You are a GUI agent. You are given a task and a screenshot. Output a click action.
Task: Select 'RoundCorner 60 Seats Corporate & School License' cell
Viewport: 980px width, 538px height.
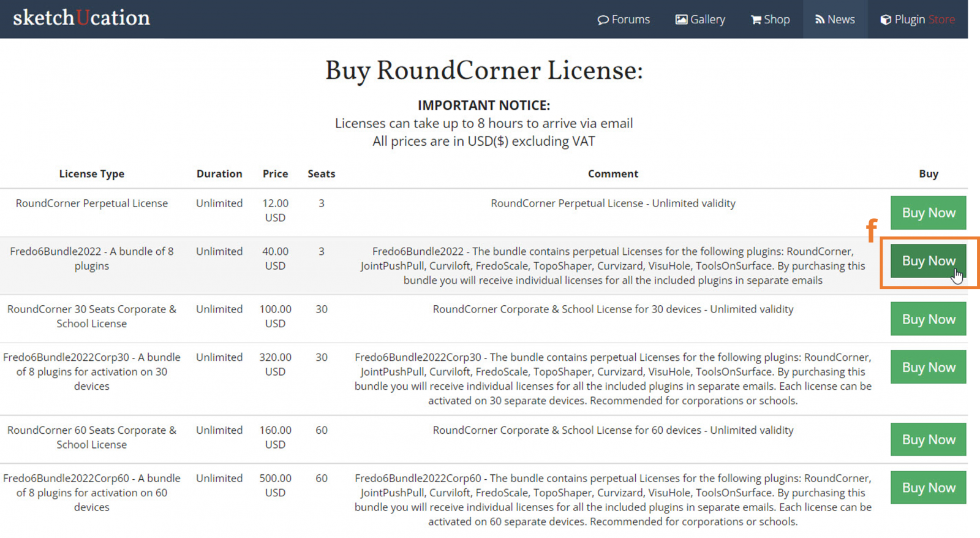click(x=92, y=438)
